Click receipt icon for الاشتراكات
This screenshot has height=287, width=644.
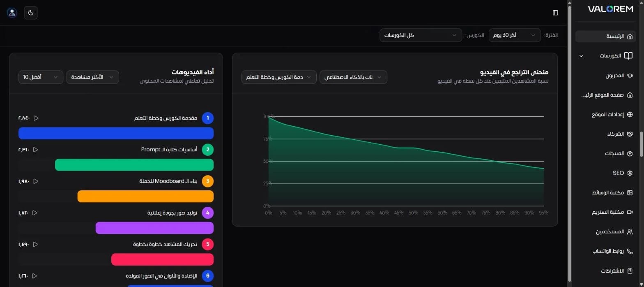pos(630,271)
